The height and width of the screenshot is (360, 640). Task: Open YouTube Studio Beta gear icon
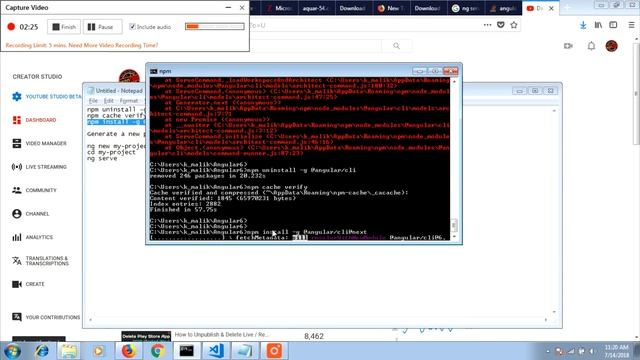coord(17,97)
